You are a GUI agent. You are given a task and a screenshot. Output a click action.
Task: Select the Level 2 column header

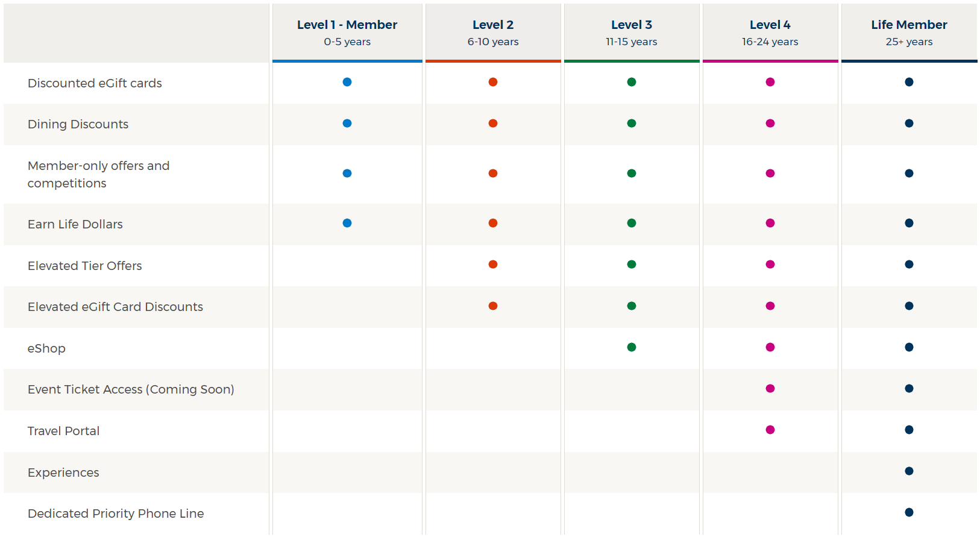point(493,33)
